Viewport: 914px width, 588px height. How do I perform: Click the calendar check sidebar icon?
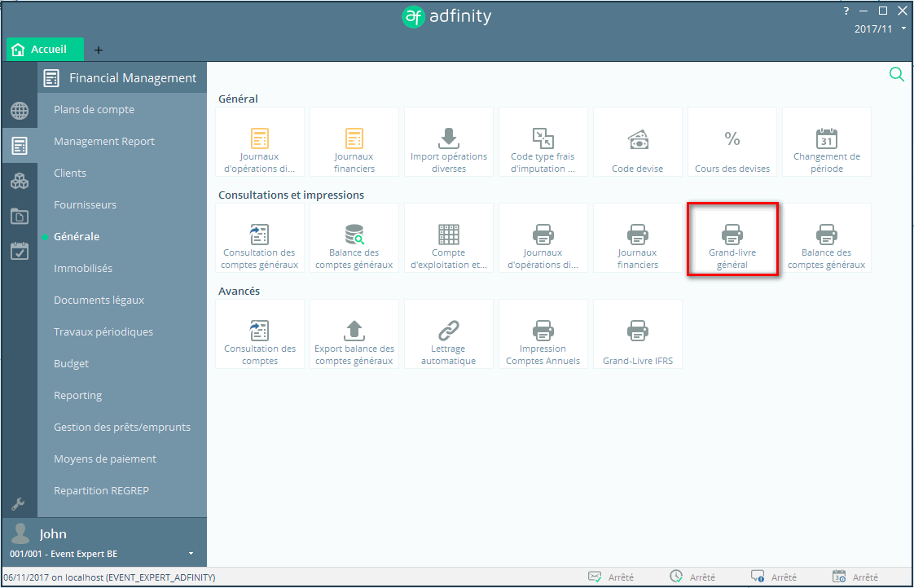20,251
